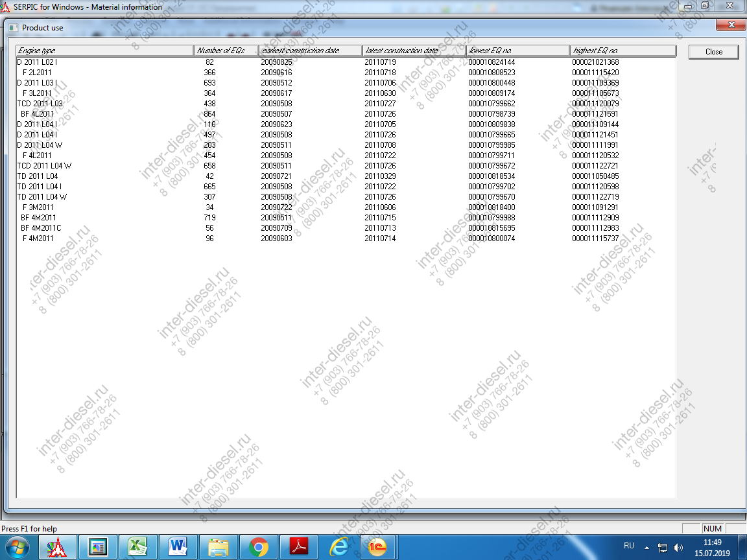The height and width of the screenshot is (560, 747).
Task: Select row TD 2011 L04 I
Action: pos(346,187)
